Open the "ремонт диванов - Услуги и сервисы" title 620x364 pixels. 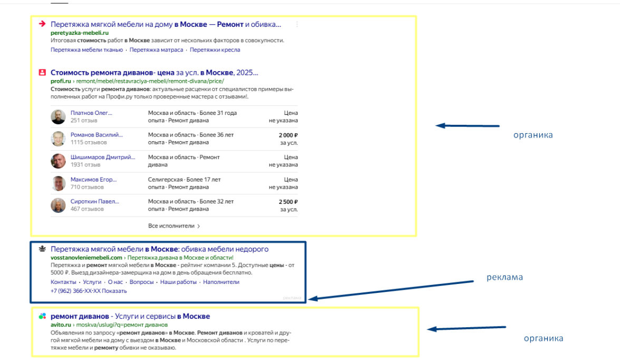click(x=130, y=317)
